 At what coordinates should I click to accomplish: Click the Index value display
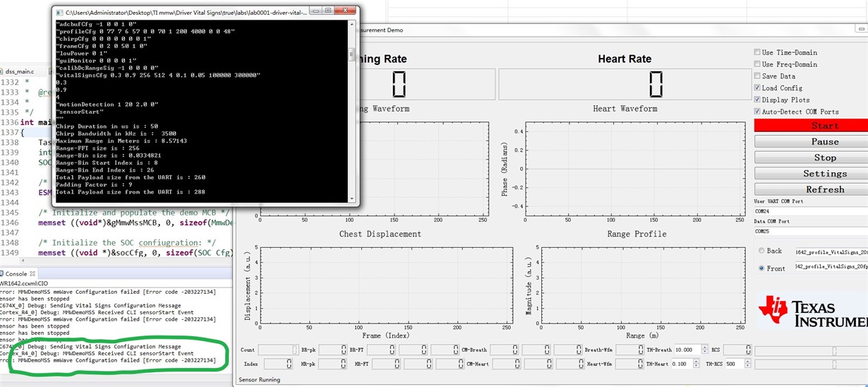278,364
